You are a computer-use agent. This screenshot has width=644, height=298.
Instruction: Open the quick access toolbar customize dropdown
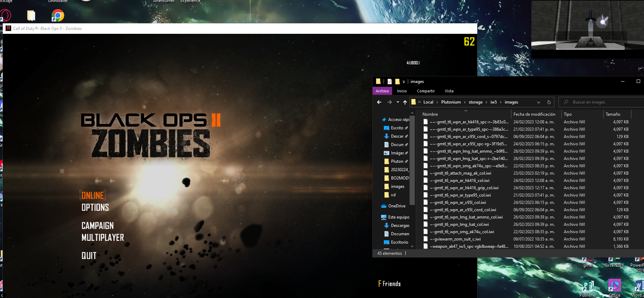click(404, 82)
